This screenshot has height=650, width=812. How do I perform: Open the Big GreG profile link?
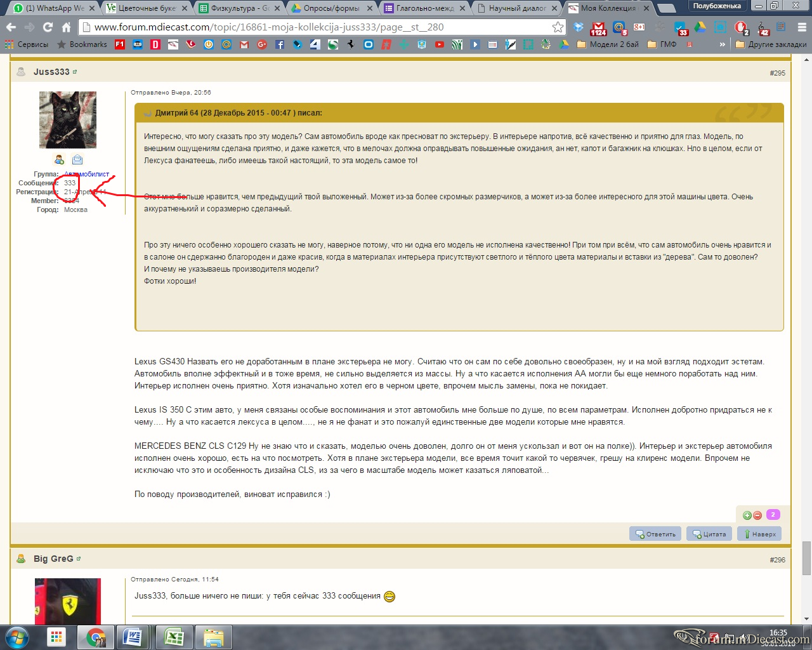(x=53, y=559)
